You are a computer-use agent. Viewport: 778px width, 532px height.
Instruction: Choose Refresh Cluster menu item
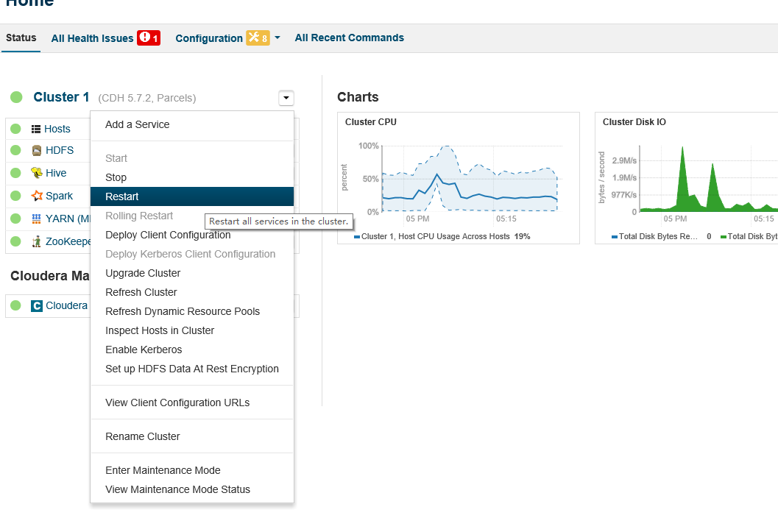192,292
